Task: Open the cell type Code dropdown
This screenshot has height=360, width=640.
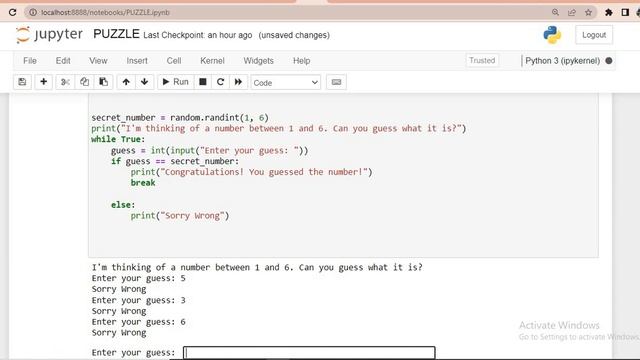Action: pos(286,82)
